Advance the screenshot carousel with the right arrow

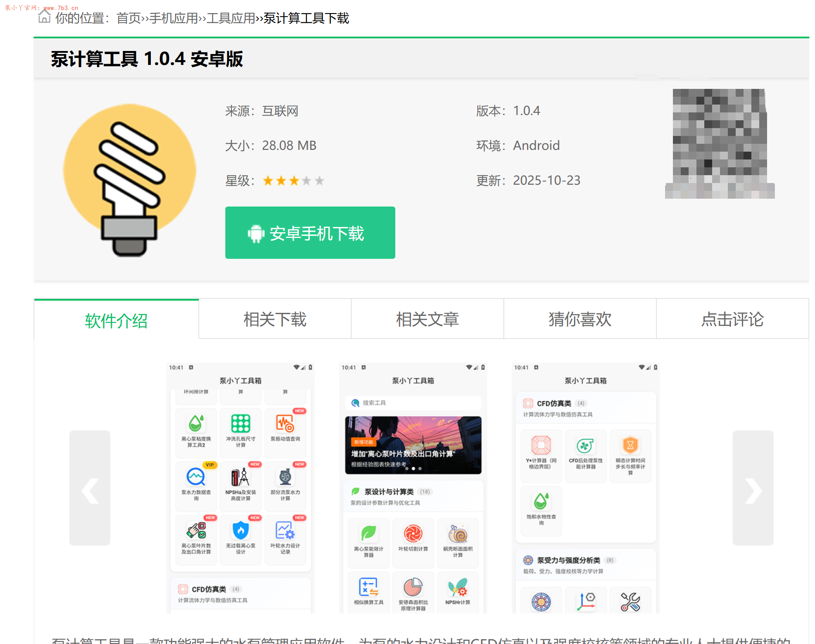[x=753, y=491]
